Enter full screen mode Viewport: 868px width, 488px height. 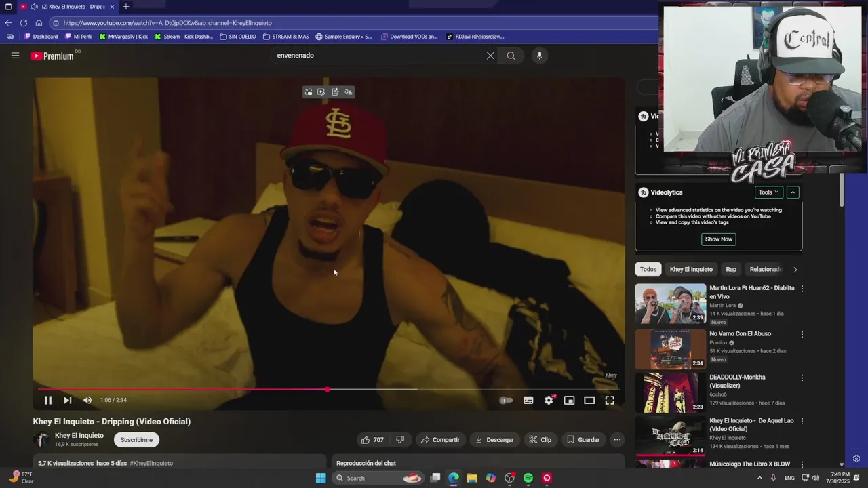pyautogui.click(x=610, y=400)
